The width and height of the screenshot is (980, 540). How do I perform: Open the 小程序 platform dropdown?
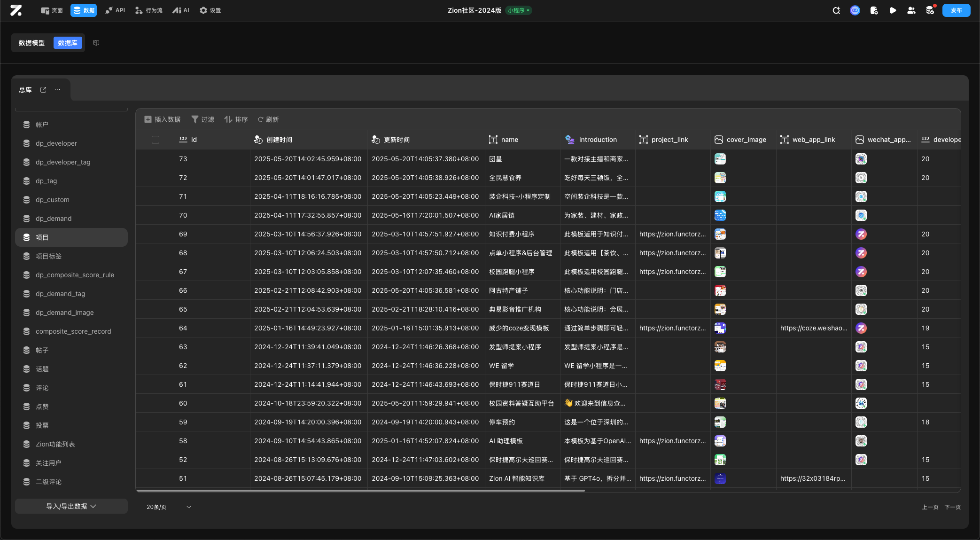519,10
